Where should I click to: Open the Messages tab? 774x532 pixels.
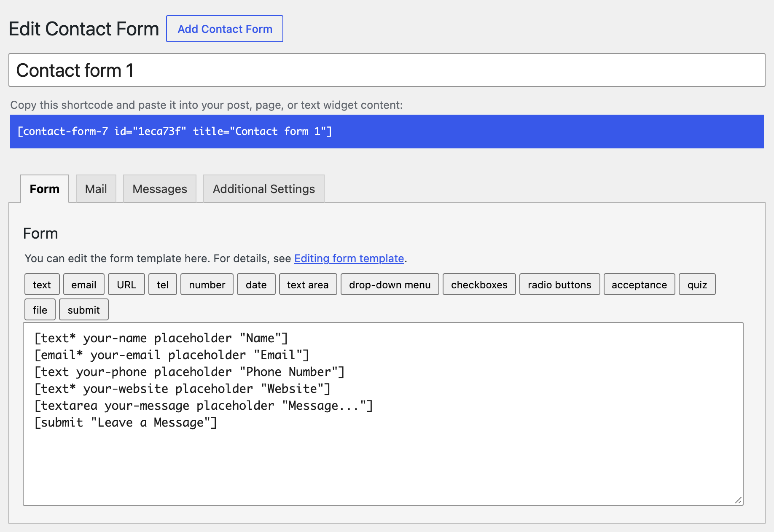(160, 189)
